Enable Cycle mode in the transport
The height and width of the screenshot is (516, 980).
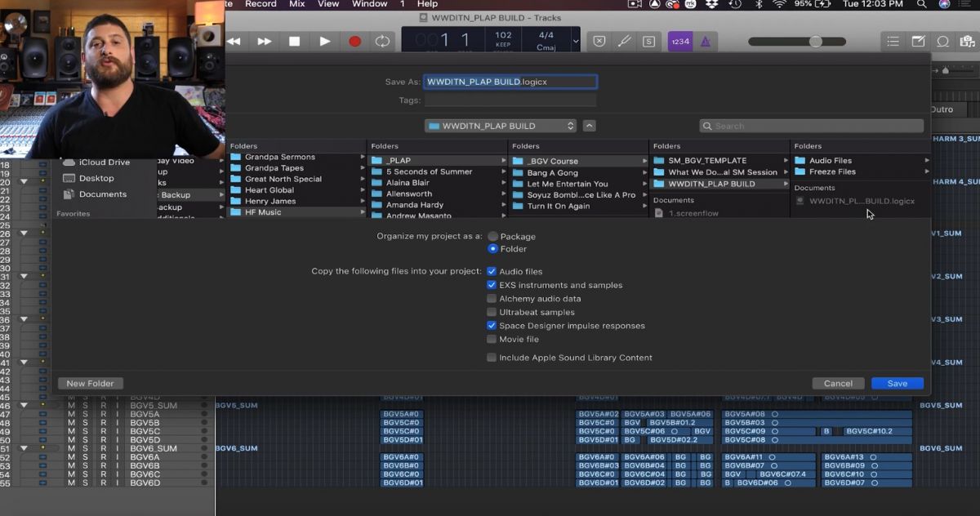coord(382,41)
